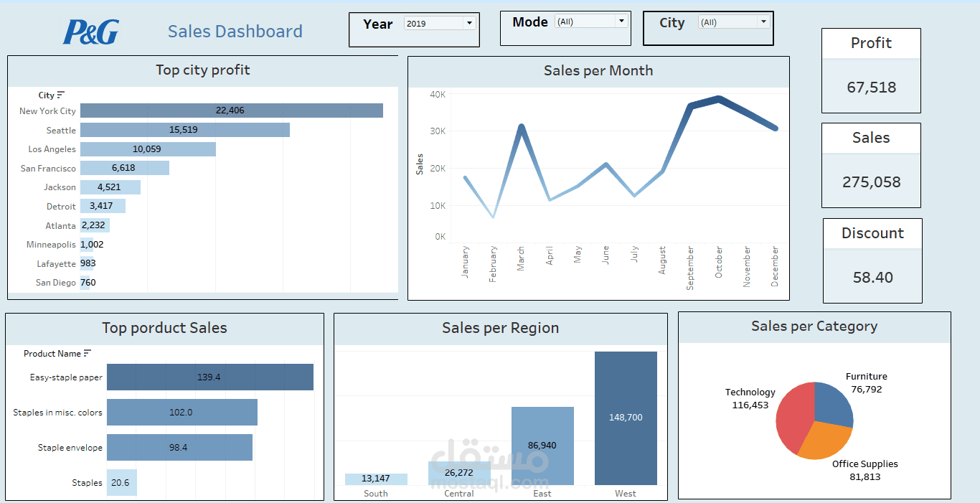Click the sort icon beside Product Name header
This screenshot has width=980, height=503.
88,353
